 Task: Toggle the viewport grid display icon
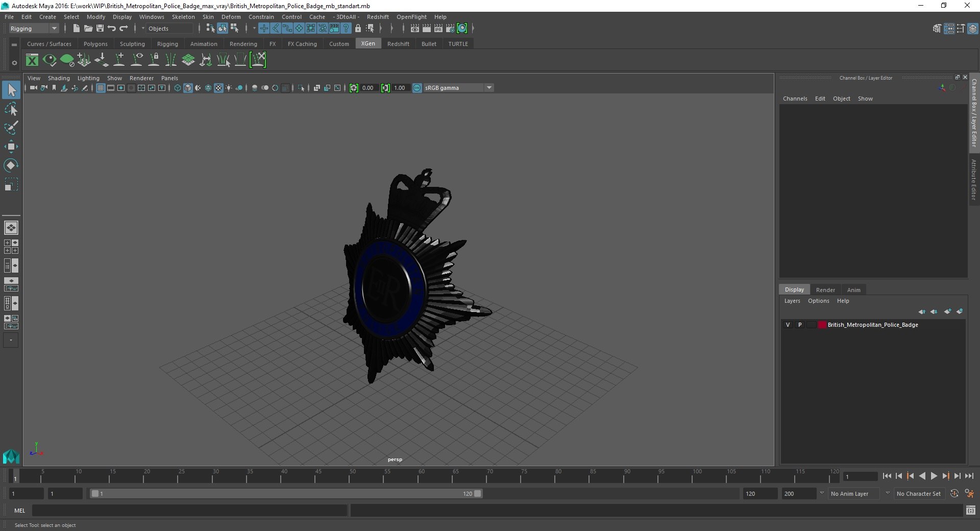(101, 88)
